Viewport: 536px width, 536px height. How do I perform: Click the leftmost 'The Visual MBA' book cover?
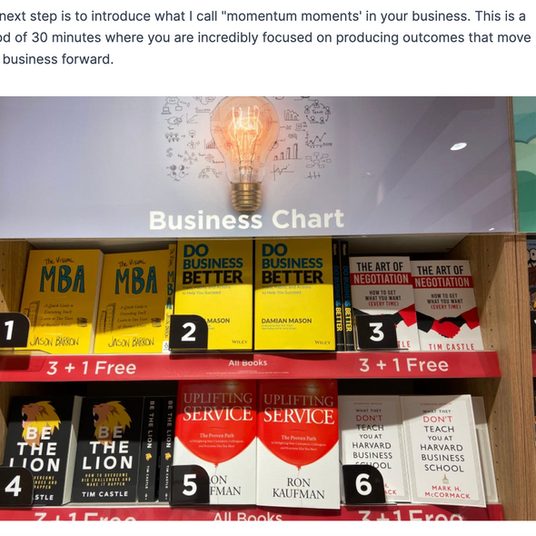(x=61, y=301)
